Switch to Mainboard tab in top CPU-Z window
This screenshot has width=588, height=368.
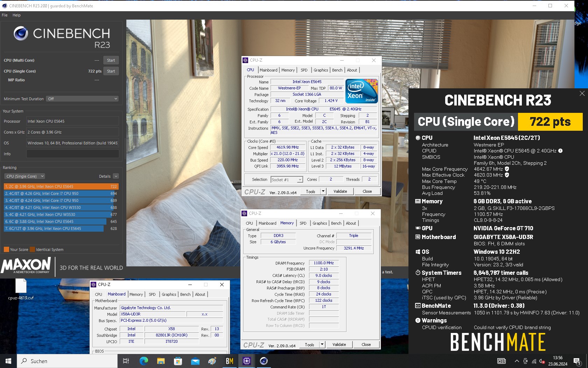click(x=268, y=70)
